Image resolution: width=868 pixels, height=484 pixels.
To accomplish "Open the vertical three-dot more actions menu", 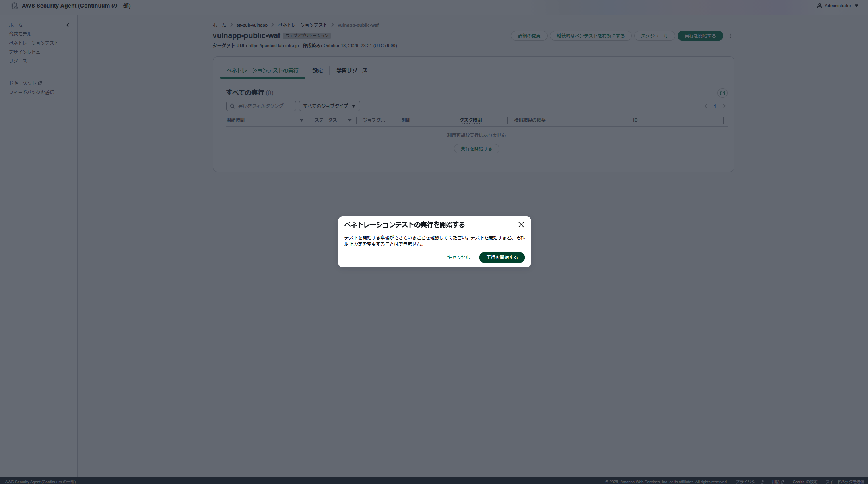I will 730,36.
